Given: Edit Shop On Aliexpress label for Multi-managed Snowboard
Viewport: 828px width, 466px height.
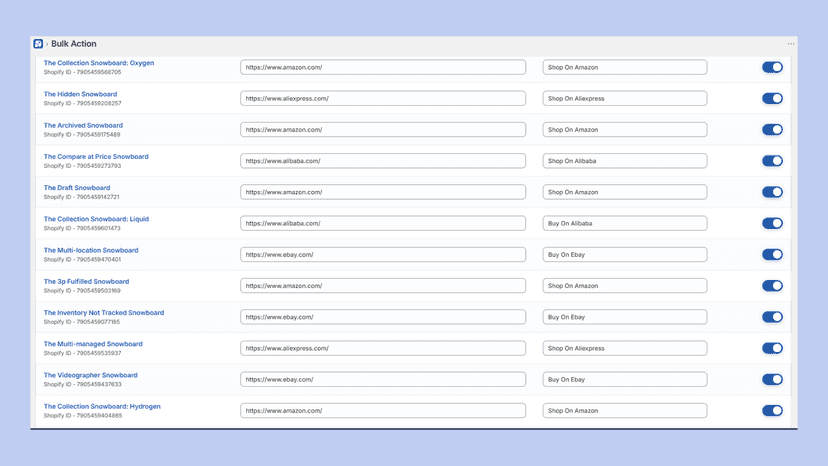Looking at the screenshot, I should click(x=625, y=348).
